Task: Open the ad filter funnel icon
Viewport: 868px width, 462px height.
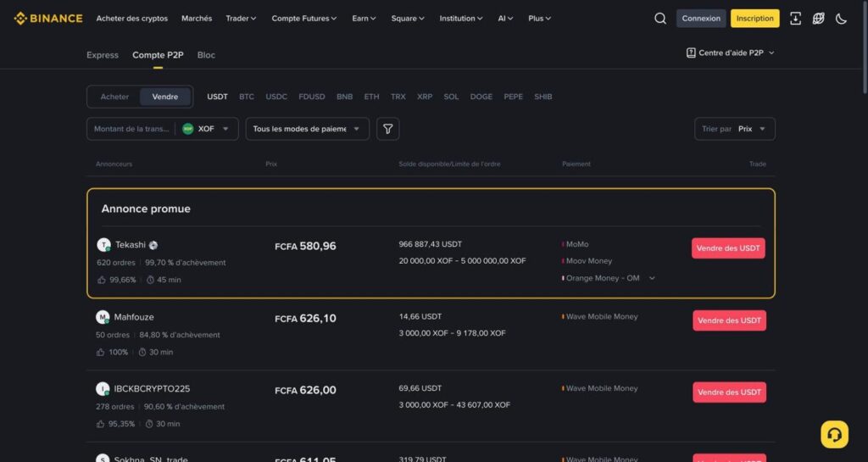Action: click(388, 129)
